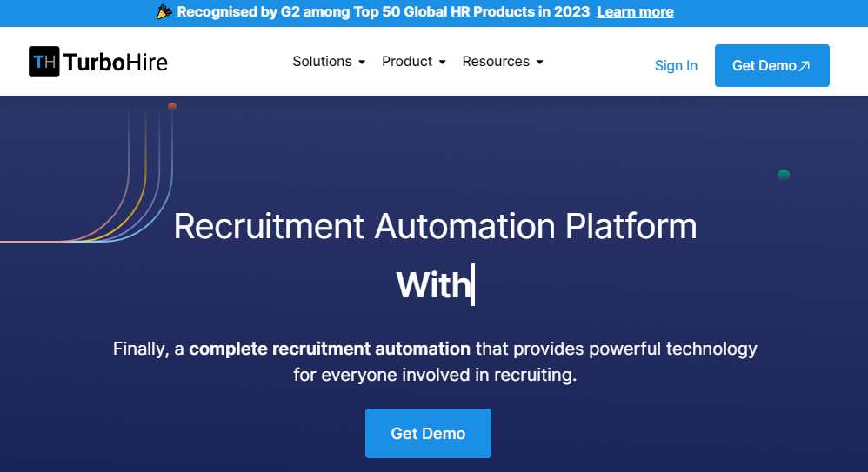Expand the Product dropdown caret
Viewport: 868px width, 472px height.
click(442, 63)
